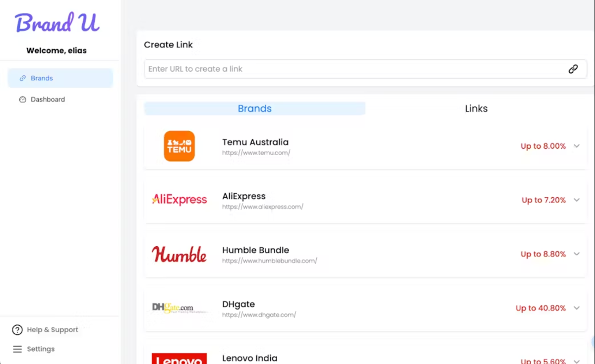Open the https://www.humblebundle.com/ link
The height and width of the screenshot is (364, 595).
[x=270, y=261]
